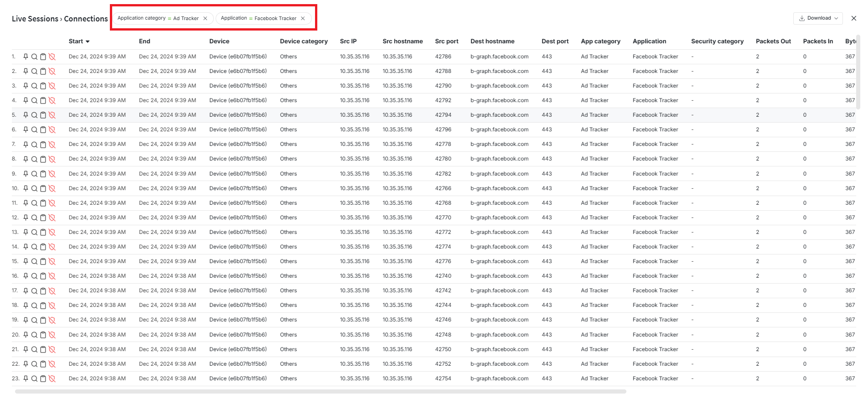The height and width of the screenshot is (399, 868).
Task: Pin connection row 7
Action: tap(26, 144)
